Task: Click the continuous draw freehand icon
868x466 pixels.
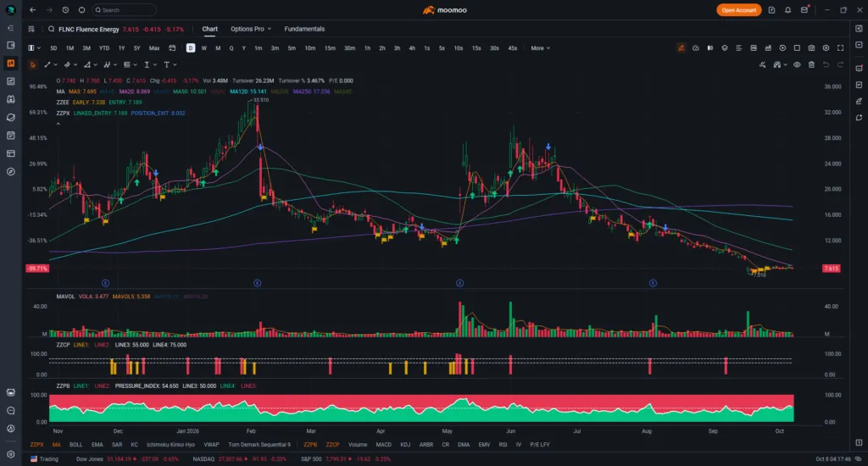Action: coord(762,64)
